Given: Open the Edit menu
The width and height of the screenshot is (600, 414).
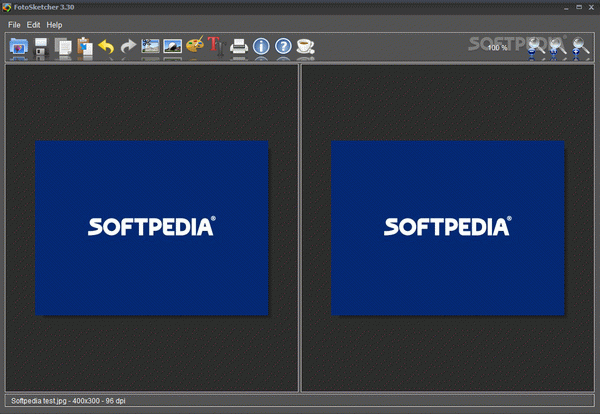Looking at the screenshot, I should 33,25.
